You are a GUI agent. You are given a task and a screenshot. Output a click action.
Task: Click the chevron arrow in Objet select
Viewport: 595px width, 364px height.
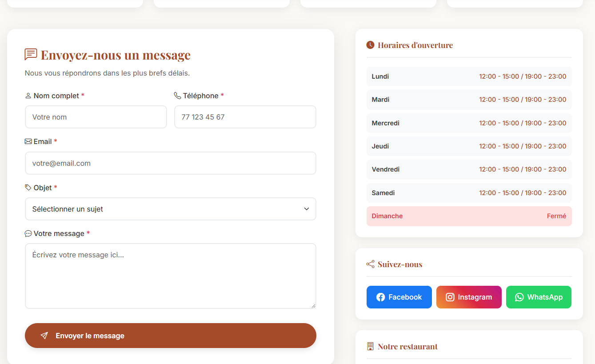point(306,209)
